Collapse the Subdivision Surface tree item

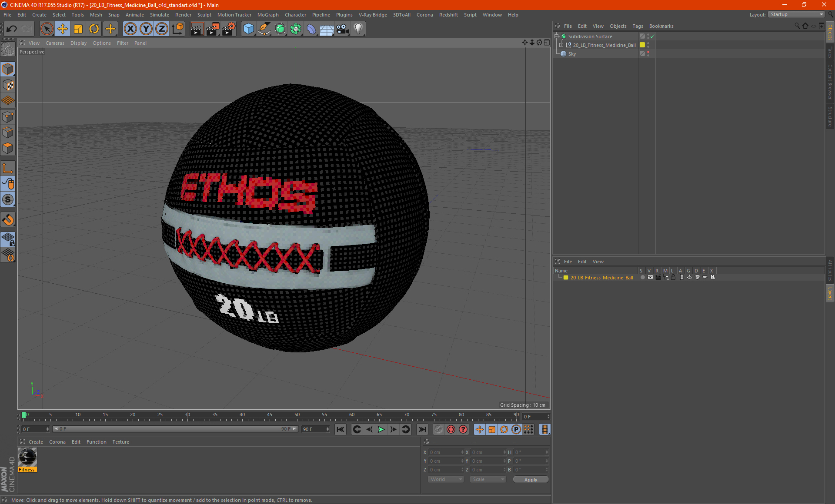[x=557, y=36]
